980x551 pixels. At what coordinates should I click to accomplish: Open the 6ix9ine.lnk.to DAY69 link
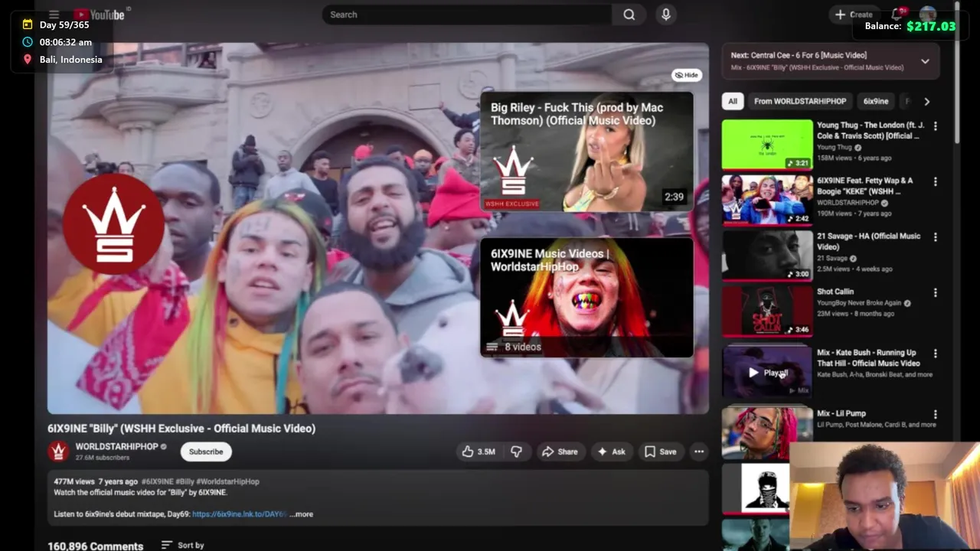click(x=240, y=514)
